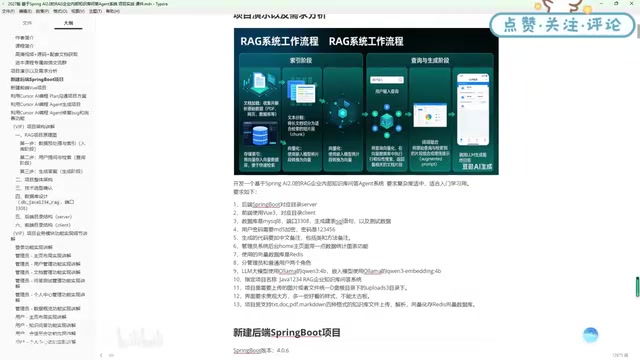Open the 段落 menu
Screen dimensions: 640x360
[42, 11]
